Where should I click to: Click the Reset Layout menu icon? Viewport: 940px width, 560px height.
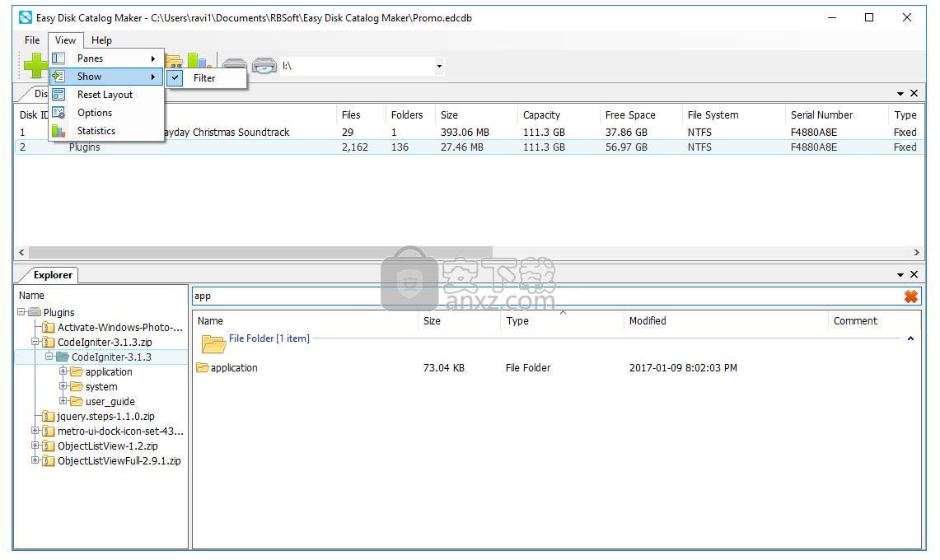[58, 94]
